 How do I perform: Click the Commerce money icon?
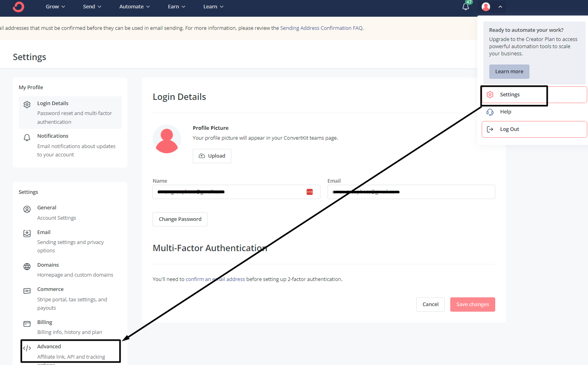tap(27, 291)
